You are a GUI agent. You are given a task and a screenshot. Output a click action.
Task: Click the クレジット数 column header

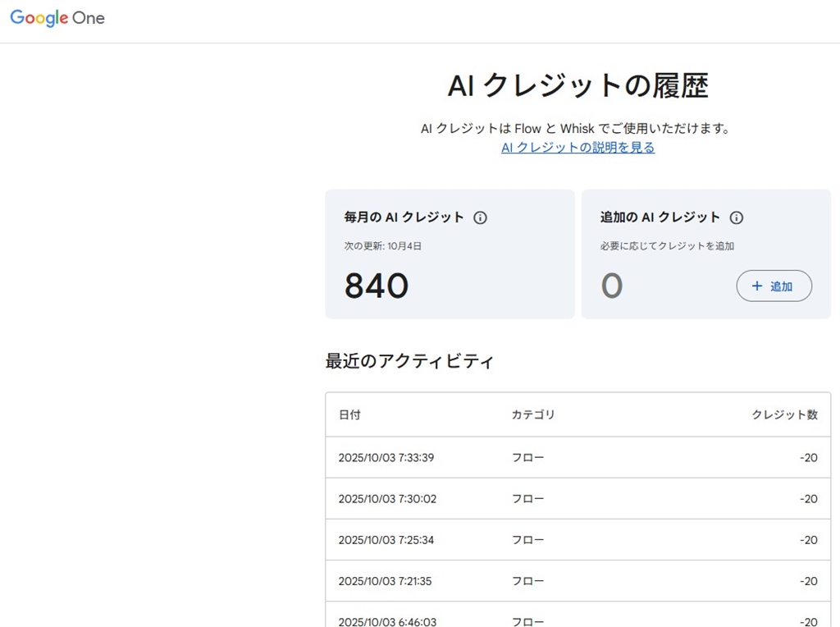coord(784,414)
